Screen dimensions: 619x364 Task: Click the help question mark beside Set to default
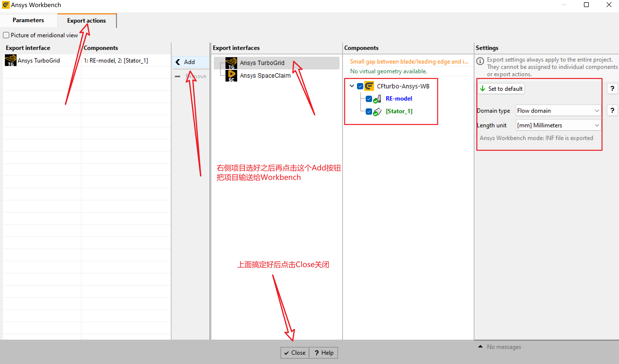pyautogui.click(x=612, y=88)
